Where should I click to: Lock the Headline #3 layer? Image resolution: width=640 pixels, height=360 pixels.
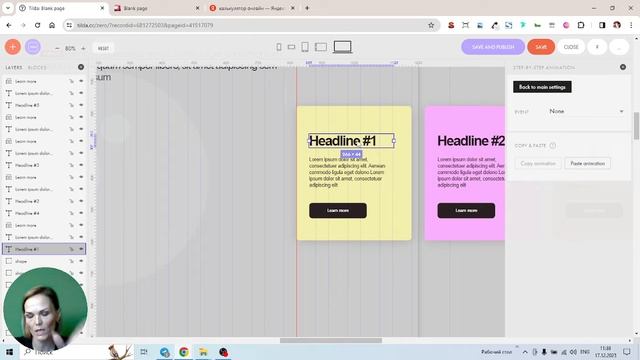(x=71, y=165)
